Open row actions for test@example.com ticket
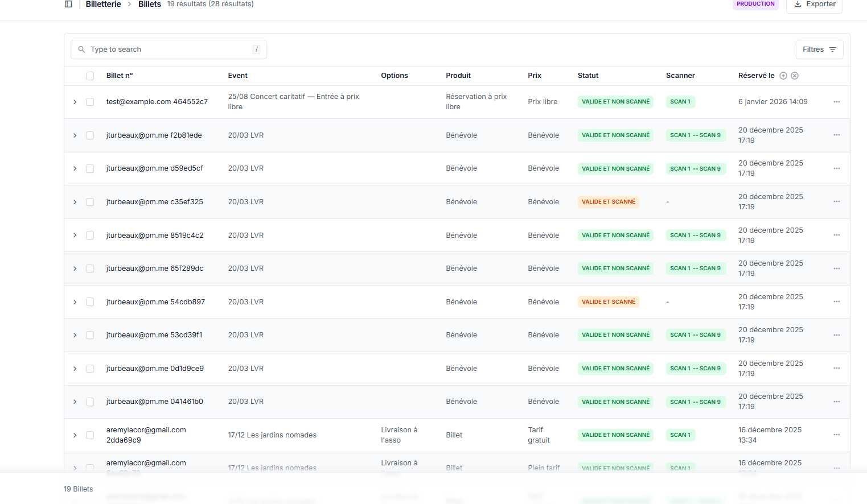Screen dimensions: 867x504 (836, 102)
